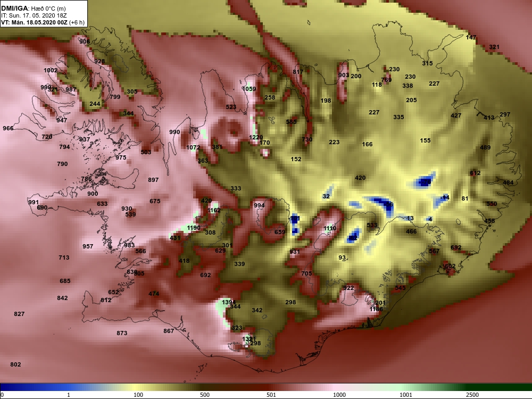Select the 489 label in the east

click(x=485, y=147)
